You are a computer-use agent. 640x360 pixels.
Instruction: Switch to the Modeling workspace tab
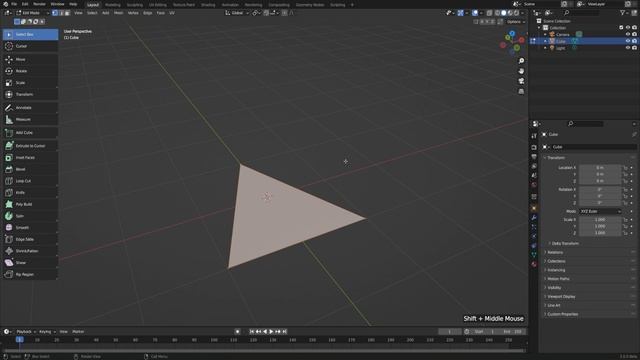113,5
